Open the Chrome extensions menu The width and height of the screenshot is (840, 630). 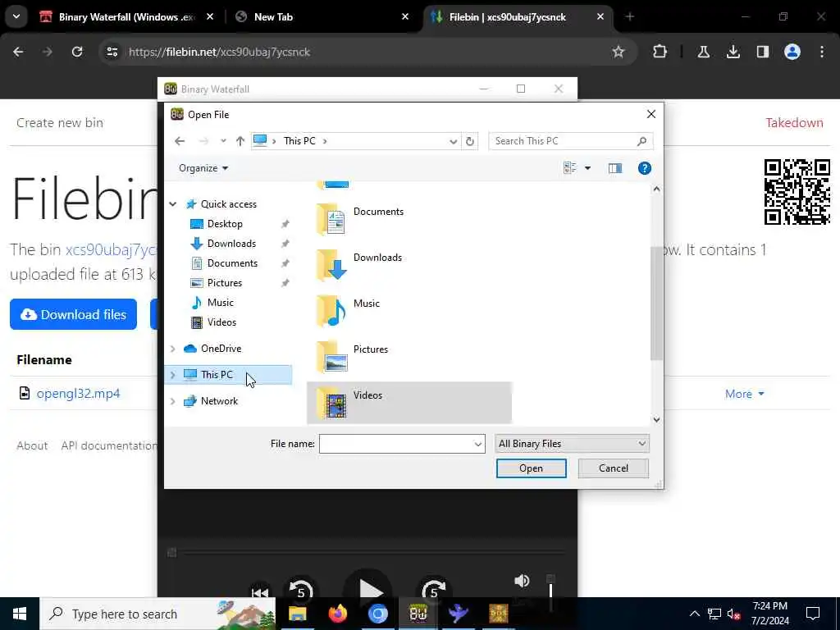[x=660, y=52]
